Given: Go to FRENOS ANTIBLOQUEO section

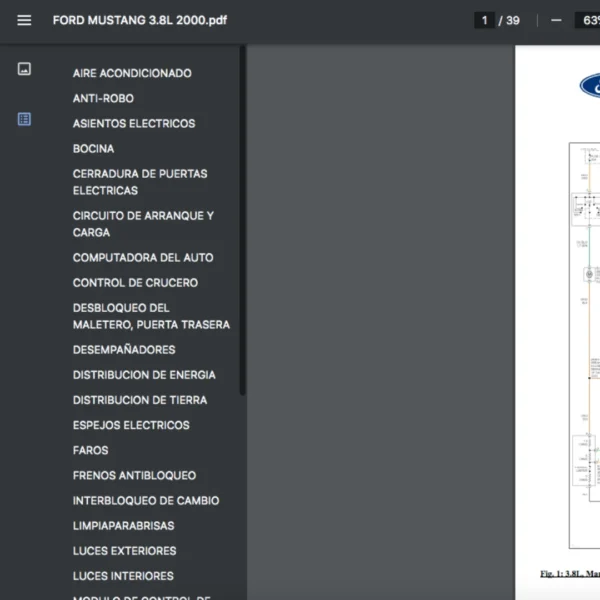Looking at the screenshot, I should [x=134, y=475].
